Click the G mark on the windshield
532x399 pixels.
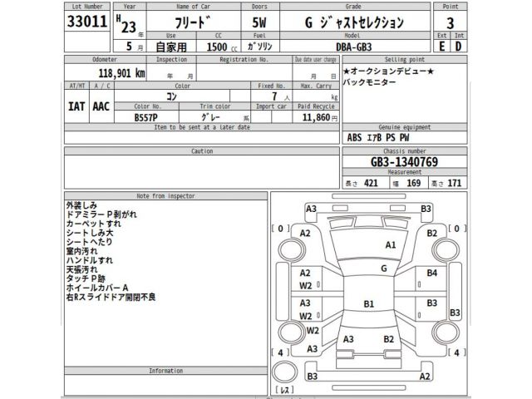(383, 268)
